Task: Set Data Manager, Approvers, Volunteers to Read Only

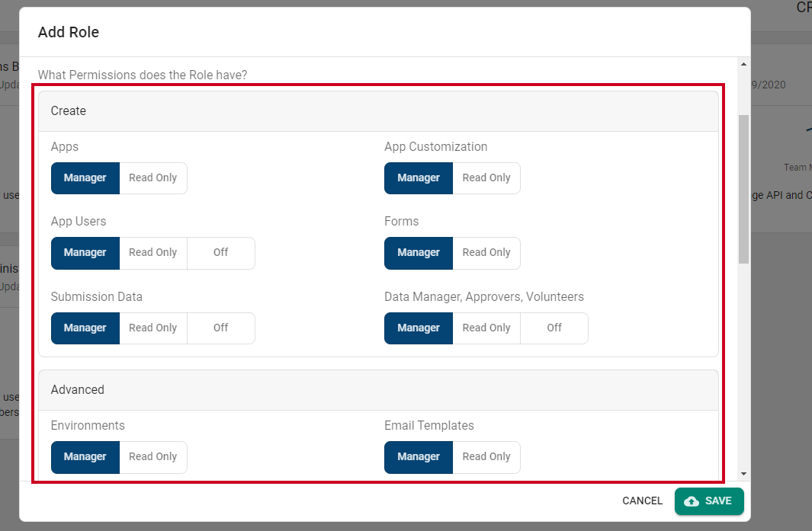Action: [x=486, y=328]
